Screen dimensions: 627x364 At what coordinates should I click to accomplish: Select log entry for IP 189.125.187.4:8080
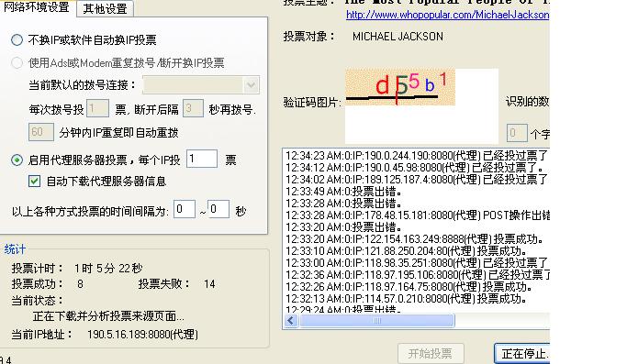point(417,180)
